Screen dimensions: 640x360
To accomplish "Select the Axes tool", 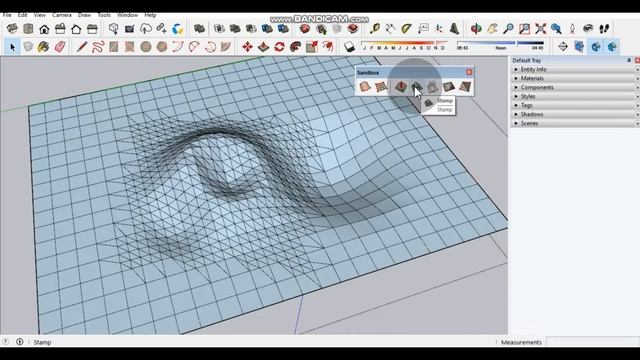I will pos(439,29).
